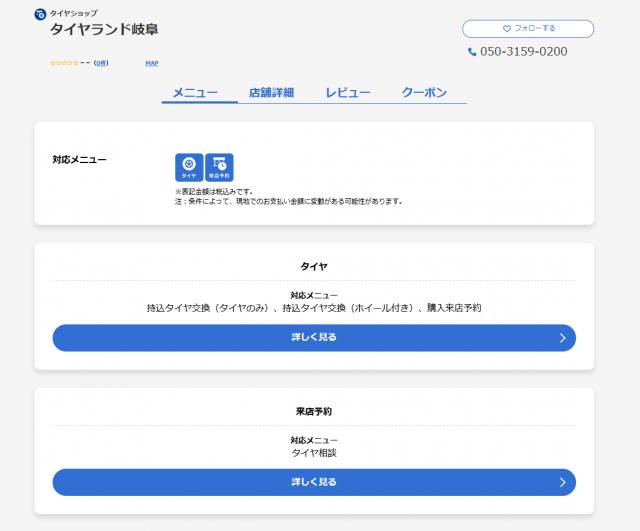The height and width of the screenshot is (531, 640).
Task: Click 詳しく見る in the タイヤ section
Action: coord(313,338)
